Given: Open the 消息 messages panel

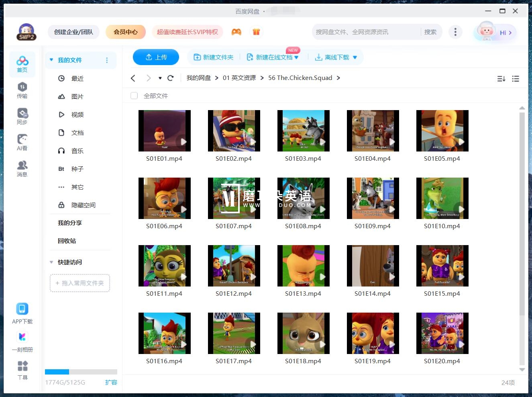Looking at the screenshot, I should (22, 168).
